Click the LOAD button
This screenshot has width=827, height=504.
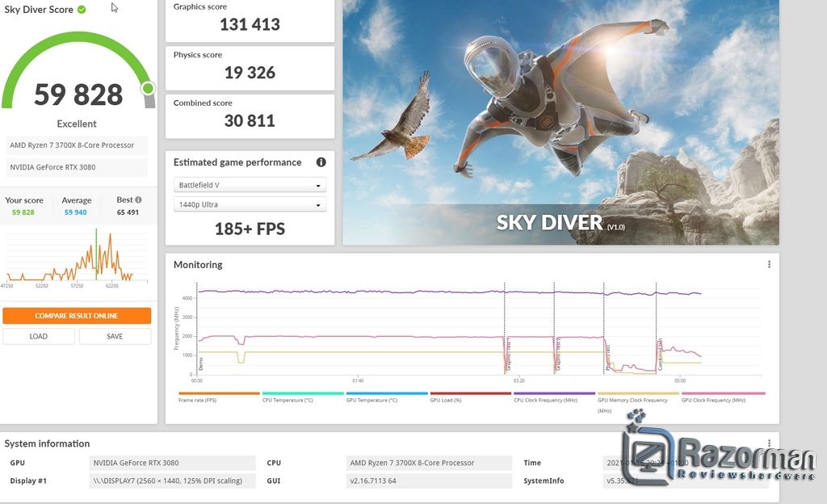(39, 336)
